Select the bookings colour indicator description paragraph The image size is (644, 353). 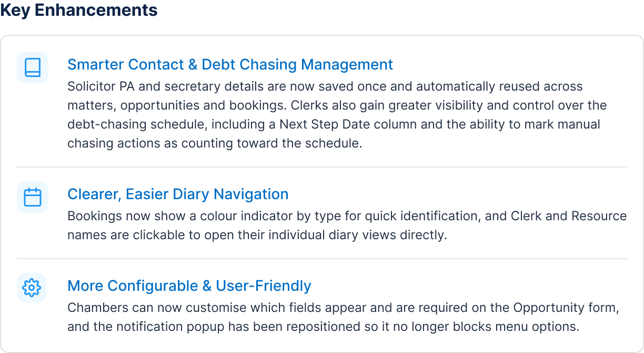coord(347,225)
